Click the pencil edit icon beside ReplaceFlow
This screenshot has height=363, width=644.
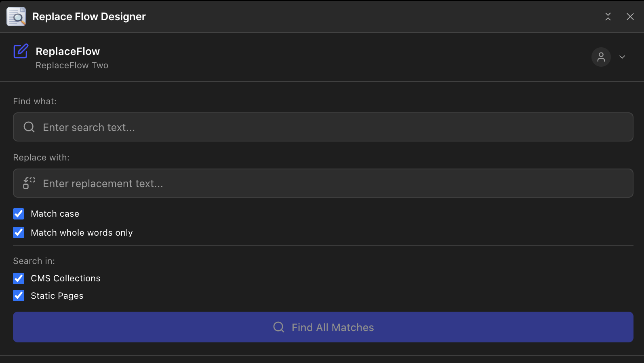point(21,51)
